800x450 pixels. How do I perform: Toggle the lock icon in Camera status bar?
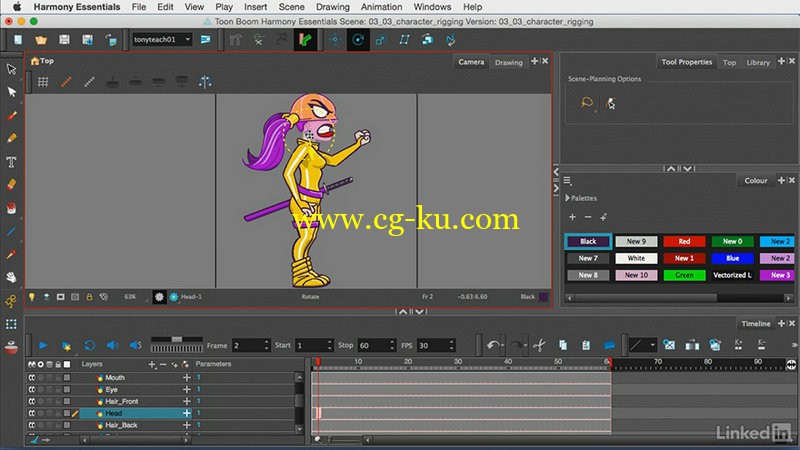point(89,296)
